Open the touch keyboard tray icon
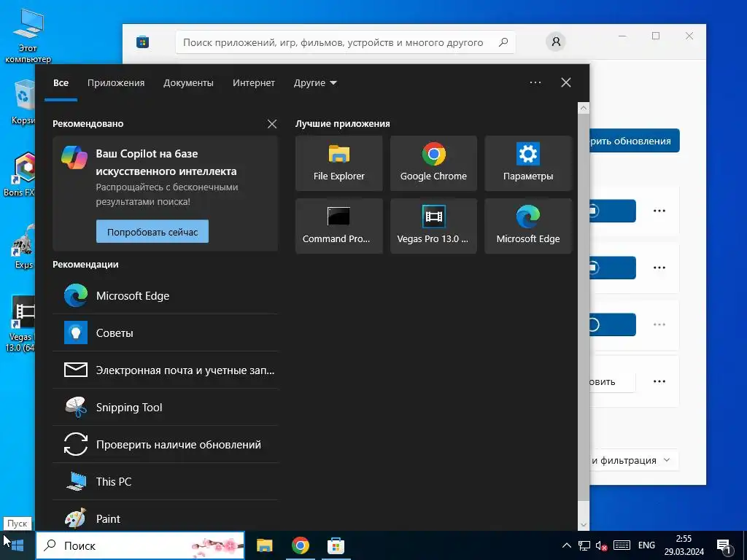 (622, 545)
